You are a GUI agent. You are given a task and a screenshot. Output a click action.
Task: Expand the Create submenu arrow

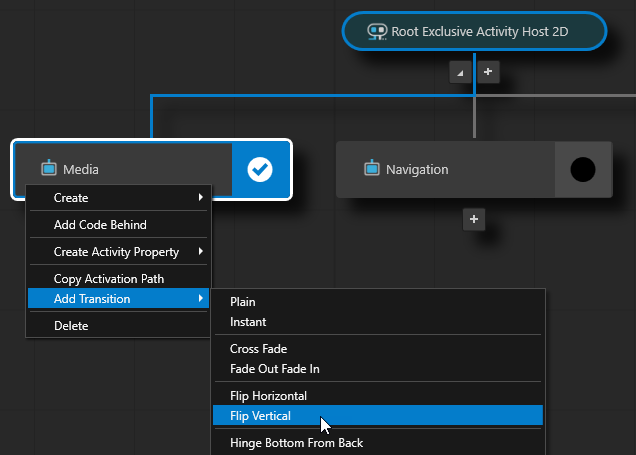(x=201, y=197)
